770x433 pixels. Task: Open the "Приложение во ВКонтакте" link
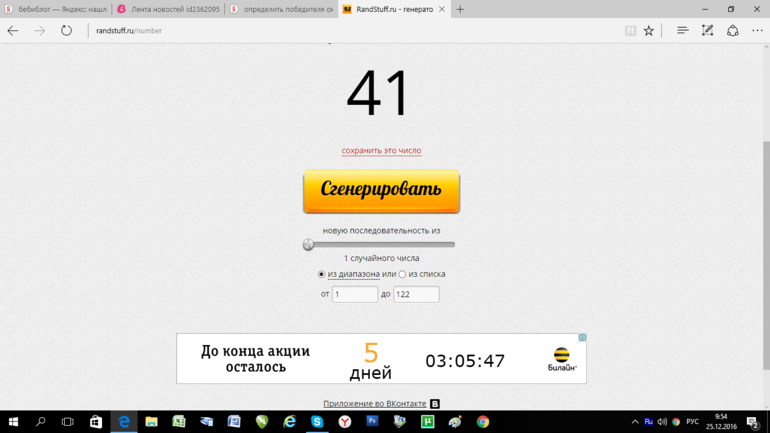[x=374, y=404]
